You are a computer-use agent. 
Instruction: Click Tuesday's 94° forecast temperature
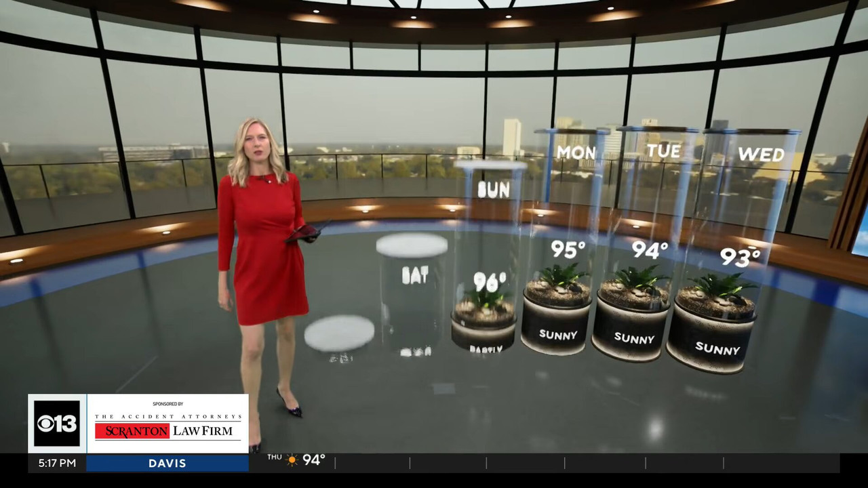650,250
